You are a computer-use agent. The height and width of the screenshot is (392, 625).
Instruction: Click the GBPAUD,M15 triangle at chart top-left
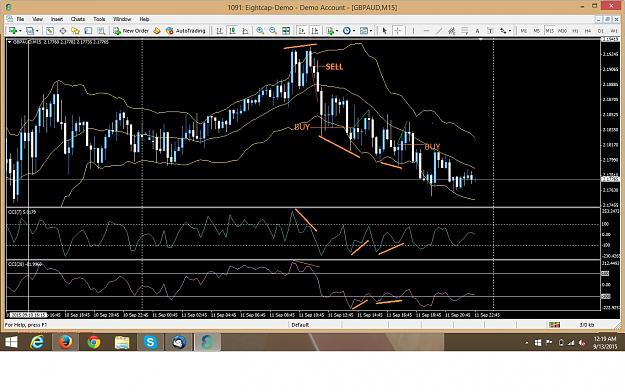[10, 41]
